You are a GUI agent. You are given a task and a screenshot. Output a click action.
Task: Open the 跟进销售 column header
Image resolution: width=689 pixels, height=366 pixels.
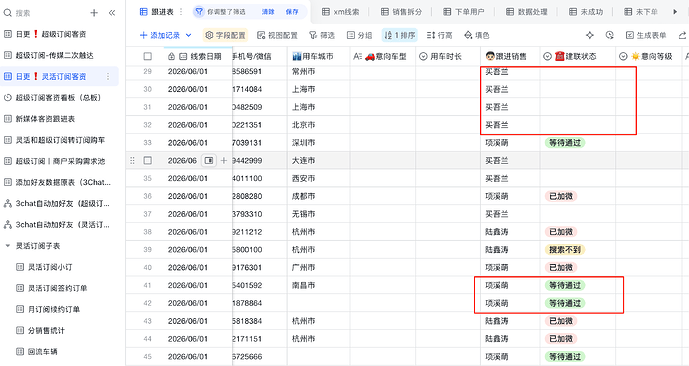pyautogui.click(x=510, y=56)
